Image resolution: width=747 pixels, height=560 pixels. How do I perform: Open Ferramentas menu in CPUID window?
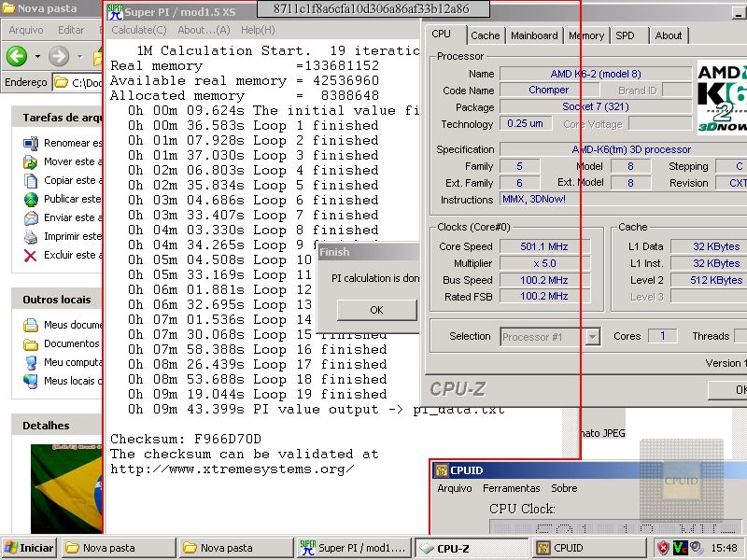click(511, 488)
